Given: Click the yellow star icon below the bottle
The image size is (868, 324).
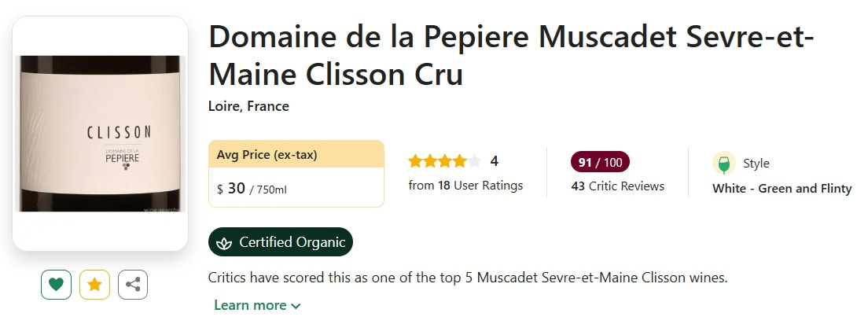Looking at the screenshot, I should point(94,285).
